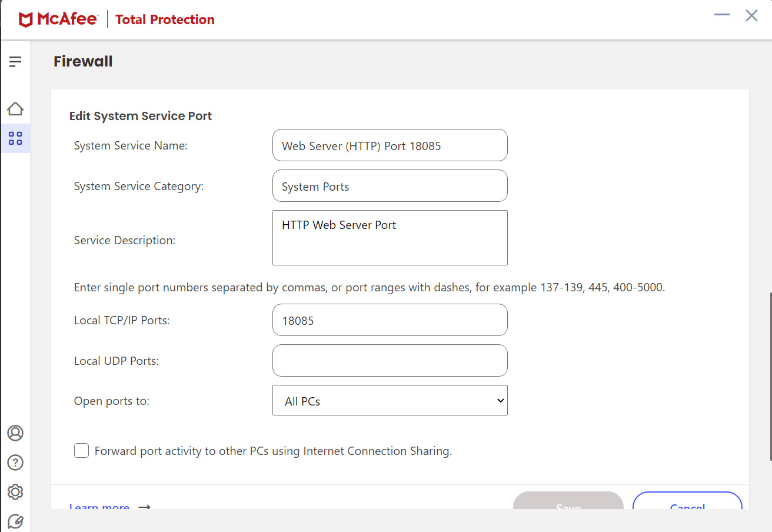The width and height of the screenshot is (772, 532).
Task: Click the Service Description text area
Action: [390, 238]
